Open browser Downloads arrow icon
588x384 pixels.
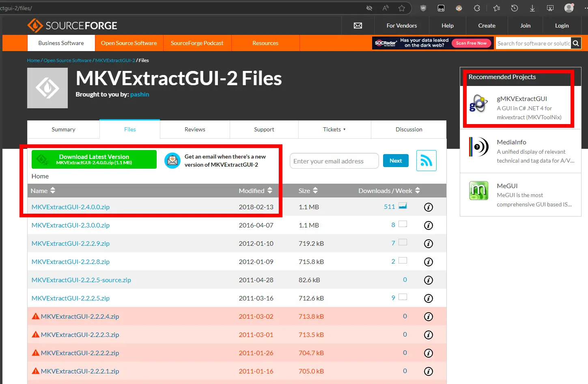pos(532,8)
